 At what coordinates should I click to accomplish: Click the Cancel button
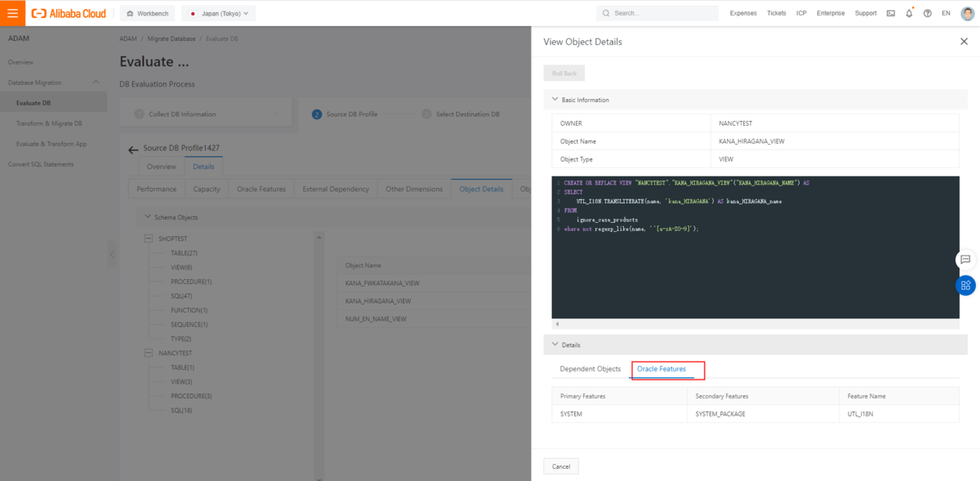pos(561,466)
